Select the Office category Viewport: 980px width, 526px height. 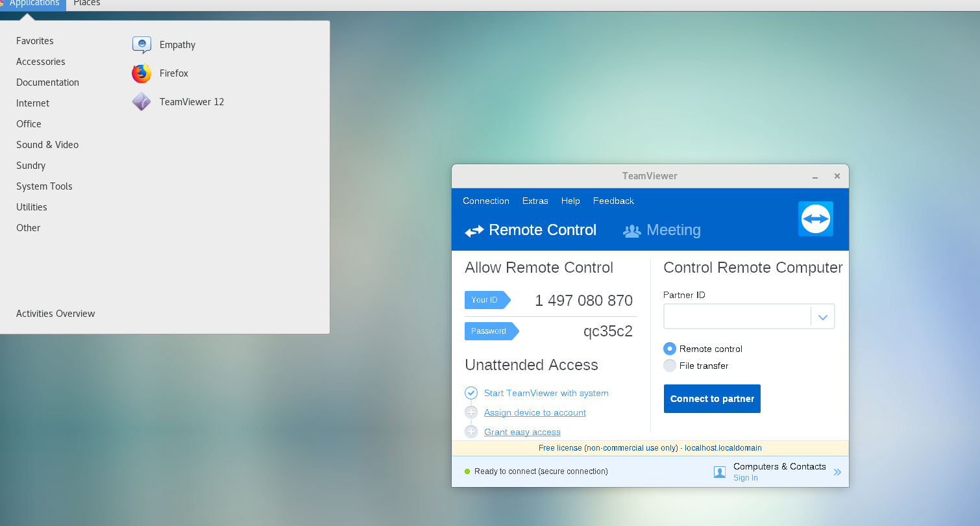(29, 124)
